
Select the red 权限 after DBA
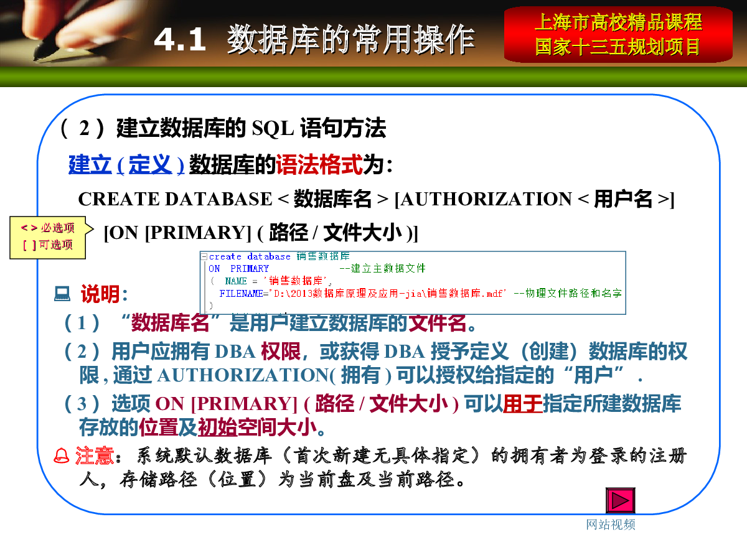tap(281, 352)
